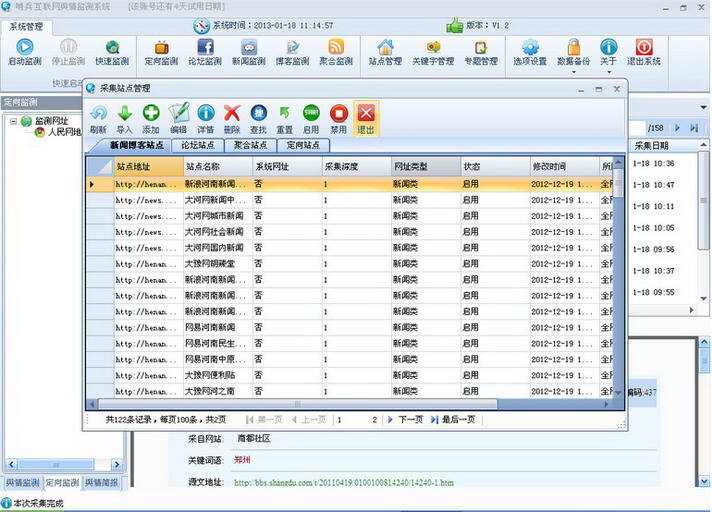Open 站点管理 house icon
The height and width of the screenshot is (512, 712).
click(x=385, y=47)
